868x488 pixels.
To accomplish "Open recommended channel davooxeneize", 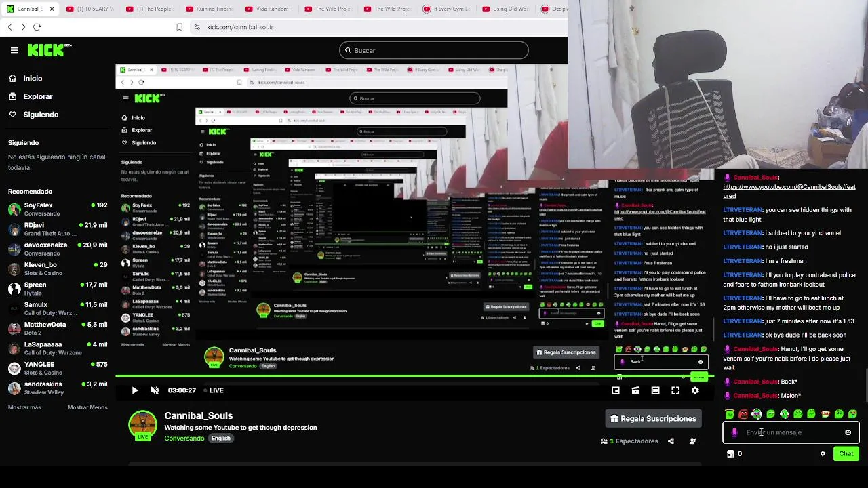I will 58,249.
